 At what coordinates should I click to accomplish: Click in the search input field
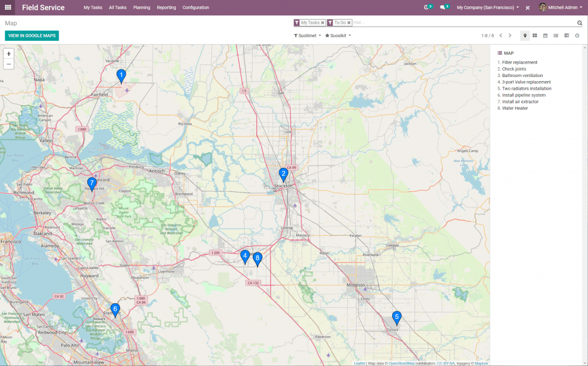tap(459, 23)
